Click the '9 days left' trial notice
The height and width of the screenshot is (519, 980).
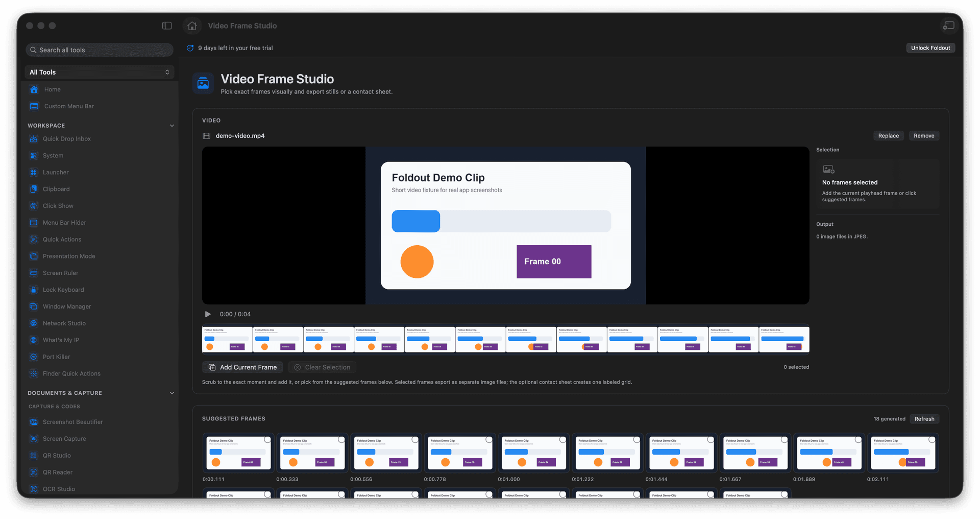235,48
